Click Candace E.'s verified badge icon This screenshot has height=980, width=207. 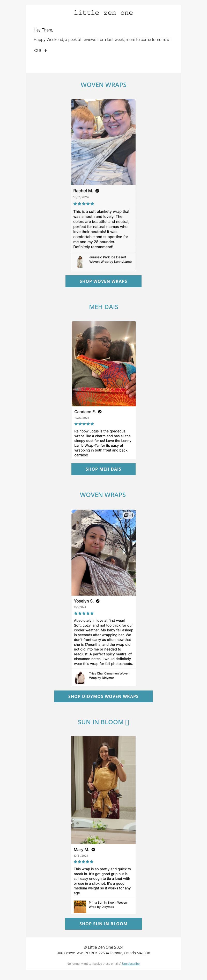click(x=100, y=412)
